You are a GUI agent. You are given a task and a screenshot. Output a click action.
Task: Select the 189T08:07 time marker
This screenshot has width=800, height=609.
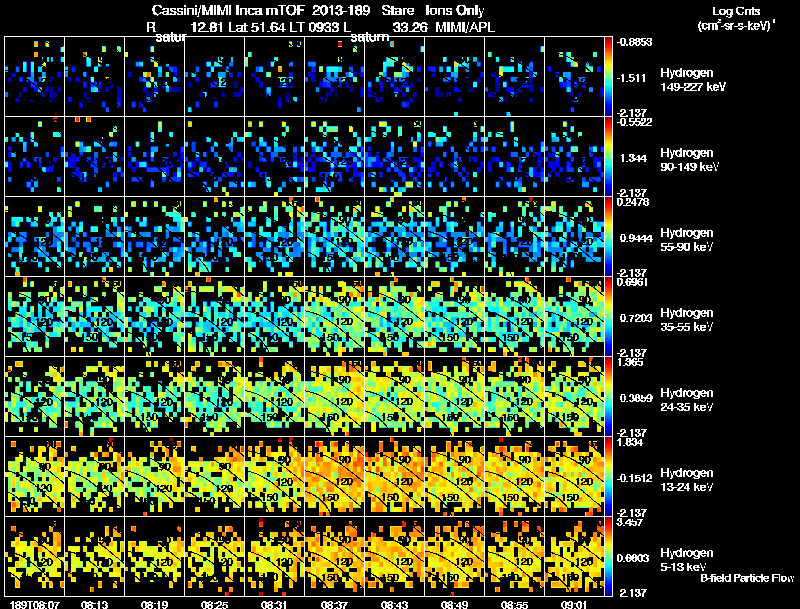coord(34,605)
